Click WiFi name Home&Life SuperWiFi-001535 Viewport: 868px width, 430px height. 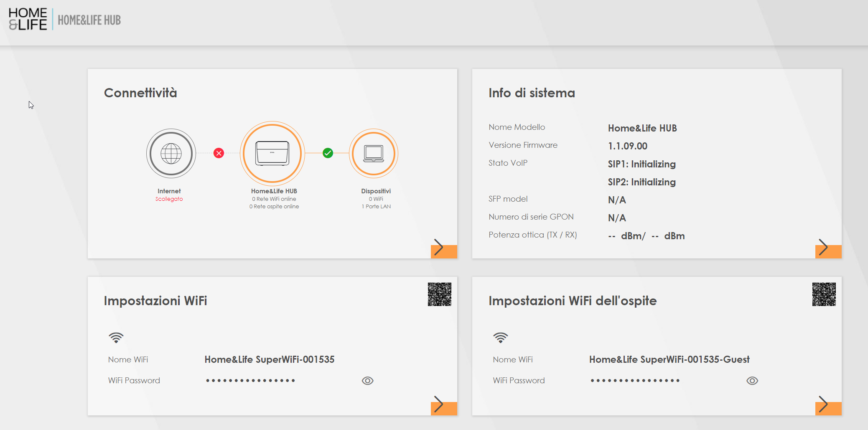pos(270,359)
